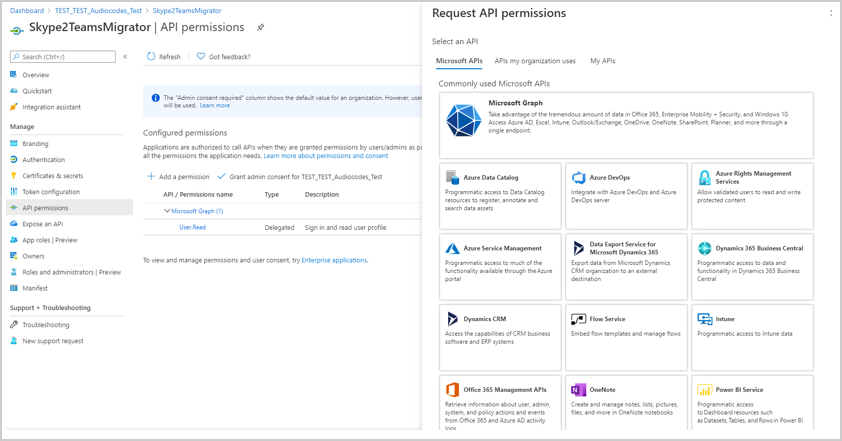The image size is (842, 441).
Task: Select the Intune icon
Action: coord(705,319)
